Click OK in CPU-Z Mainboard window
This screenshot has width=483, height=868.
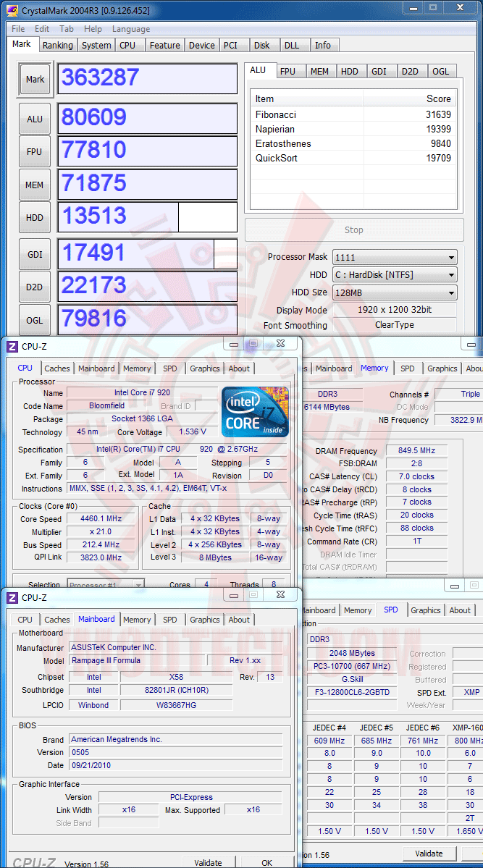[x=266, y=862]
